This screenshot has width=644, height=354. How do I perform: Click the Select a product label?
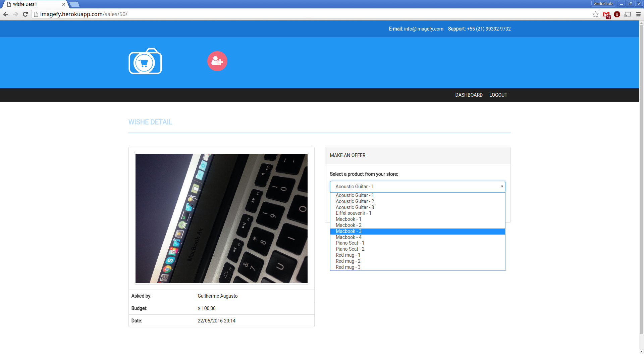[x=364, y=174]
